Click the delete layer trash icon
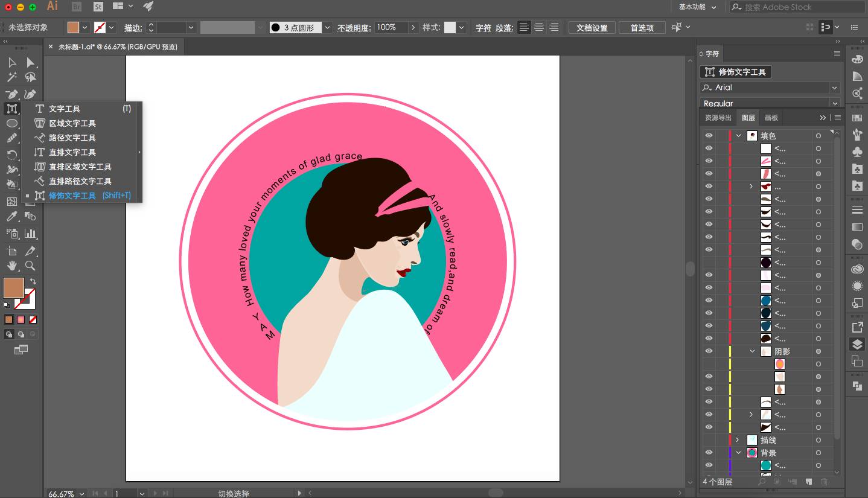The width and height of the screenshot is (868, 498). tap(824, 482)
